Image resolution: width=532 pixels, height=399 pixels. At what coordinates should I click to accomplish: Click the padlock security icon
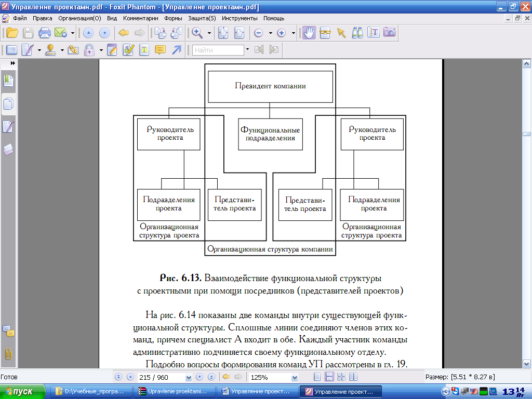pos(89,50)
